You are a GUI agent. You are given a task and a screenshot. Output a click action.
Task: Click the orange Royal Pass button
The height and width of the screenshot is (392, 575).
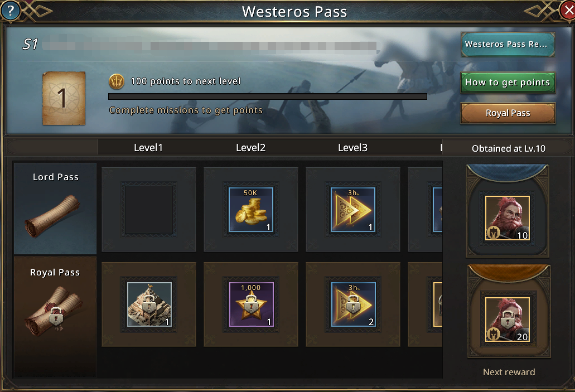pyautogui.click(x=508, y=113)
